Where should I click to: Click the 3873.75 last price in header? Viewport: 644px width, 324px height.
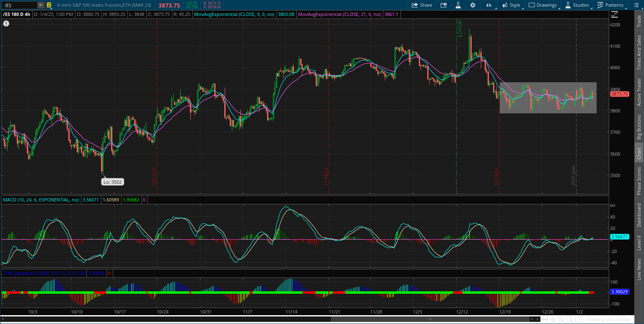pos(169,5)
